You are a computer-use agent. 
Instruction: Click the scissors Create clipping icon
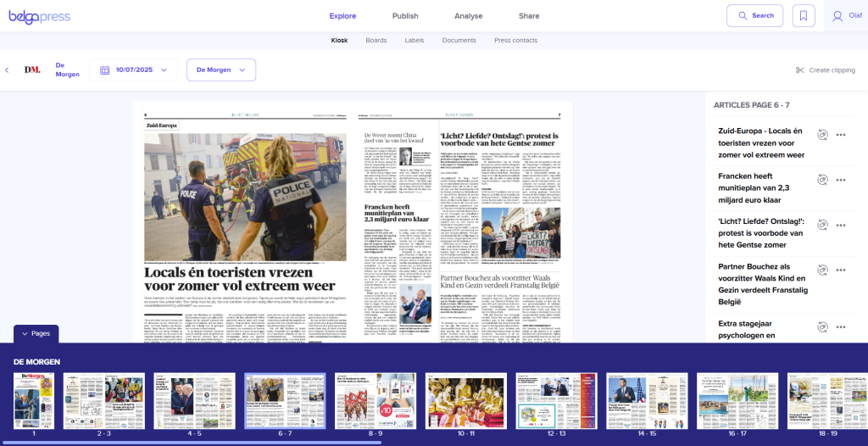[799, 70]
